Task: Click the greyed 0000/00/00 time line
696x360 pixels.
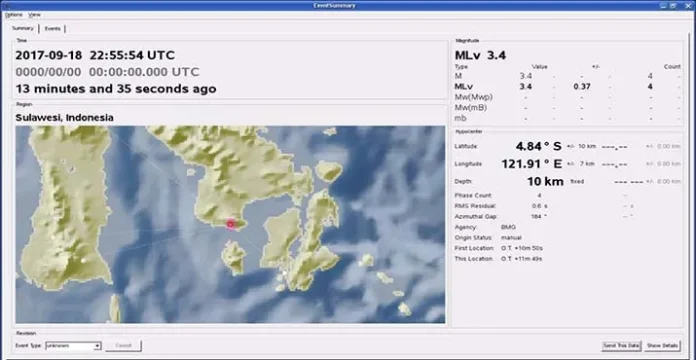Action: (x=107, y=72)
